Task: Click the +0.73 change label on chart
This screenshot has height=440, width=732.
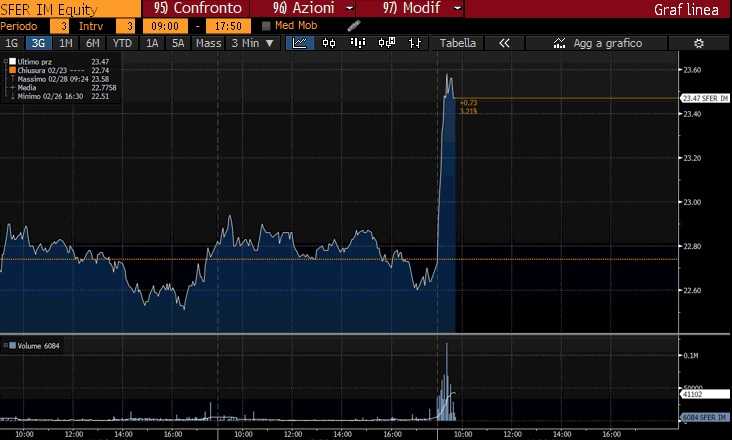Action: (468, 103)
